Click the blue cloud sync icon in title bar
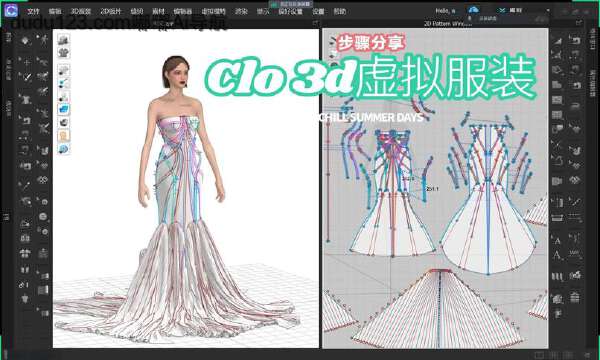Image resolution: width=600 pixels, height=360 pixels. (x=473, y=10)
